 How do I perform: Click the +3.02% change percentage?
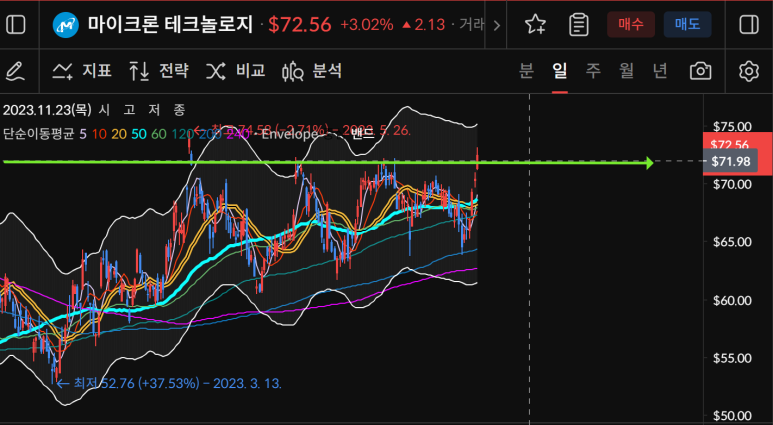367,25
